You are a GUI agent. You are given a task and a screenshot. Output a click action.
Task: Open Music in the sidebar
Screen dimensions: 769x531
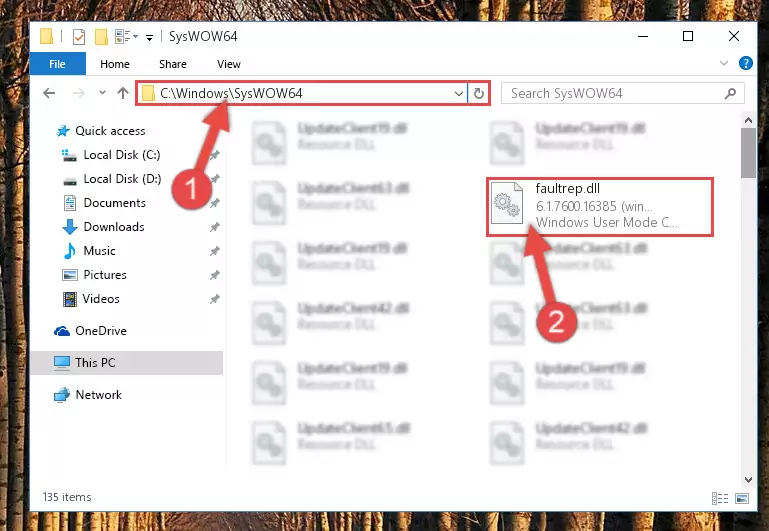coord(89,251)
